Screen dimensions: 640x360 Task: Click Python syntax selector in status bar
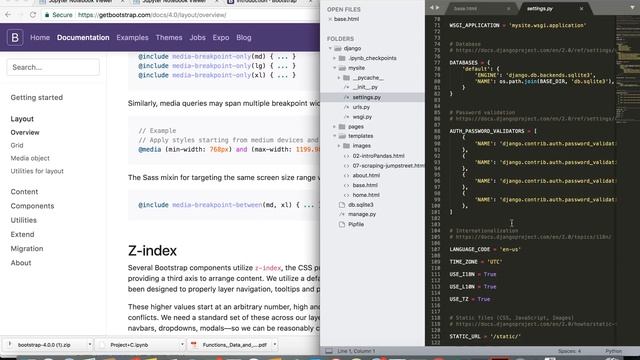pyautogui.click(x=613, y=351)
